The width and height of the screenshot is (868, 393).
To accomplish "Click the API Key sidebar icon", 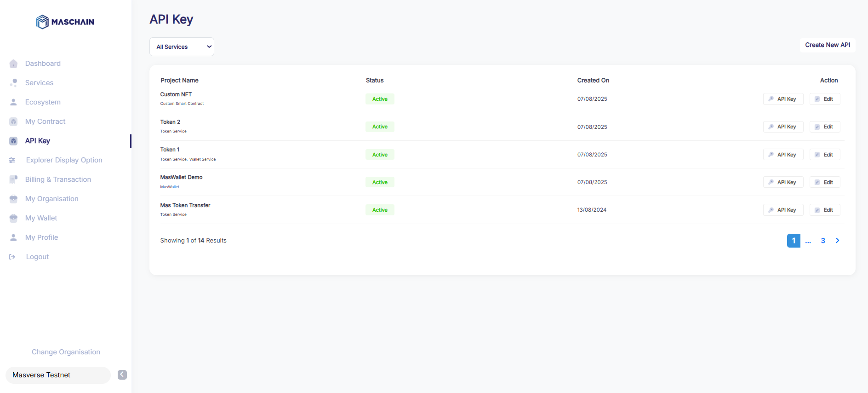I will click(x=13, y=141).
